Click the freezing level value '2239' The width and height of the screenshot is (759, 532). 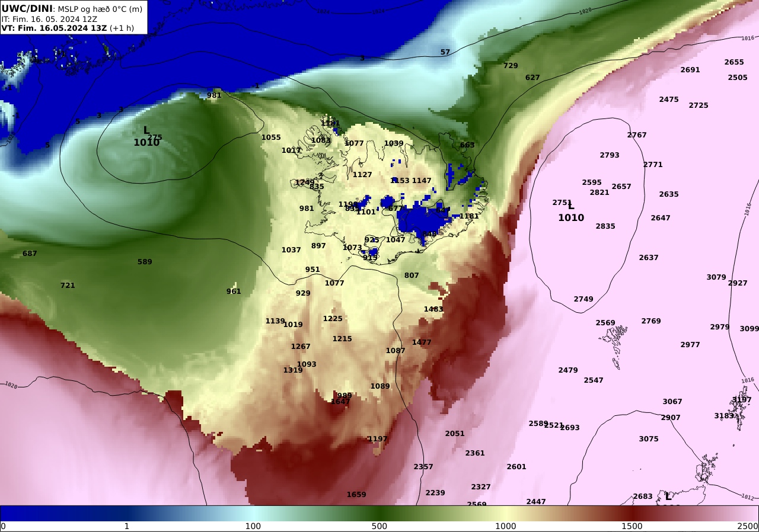pyautogui.click(x=435, y=493)
